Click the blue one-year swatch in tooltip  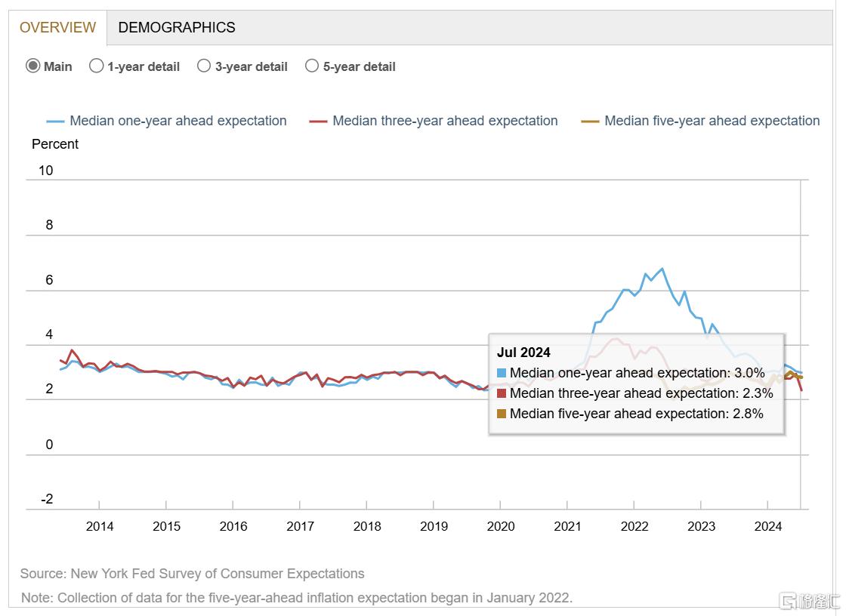click(502, 373)
